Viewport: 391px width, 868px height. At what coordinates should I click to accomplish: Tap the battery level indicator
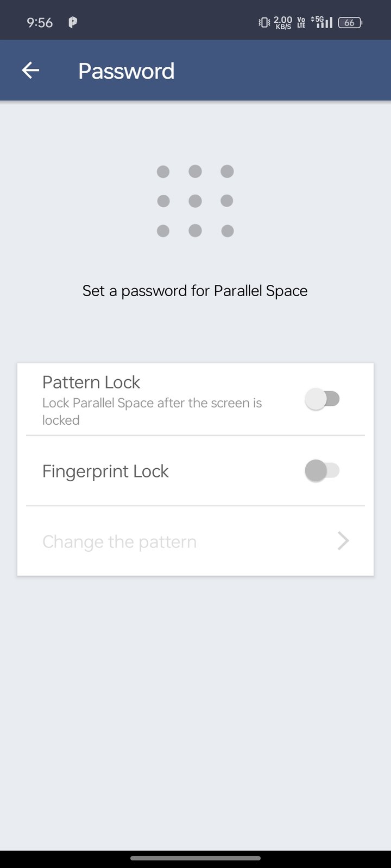coord(350,22)
